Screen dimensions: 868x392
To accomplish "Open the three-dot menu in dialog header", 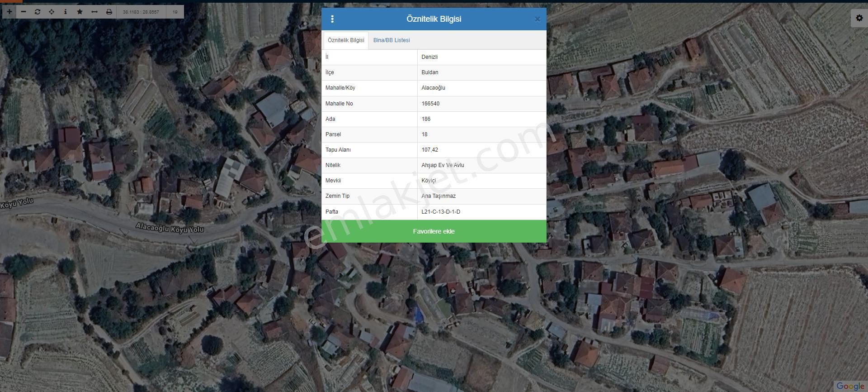I will 332,19.
